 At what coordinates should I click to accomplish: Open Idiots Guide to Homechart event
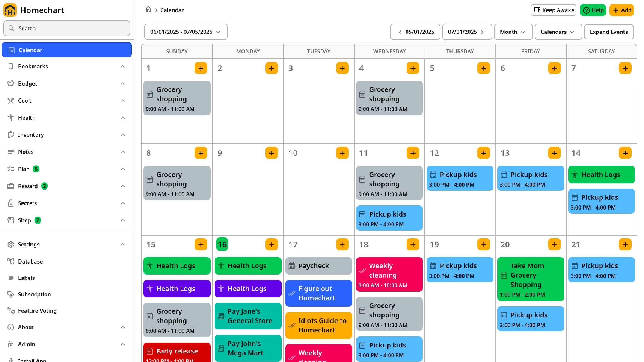[x=319, y=325]
